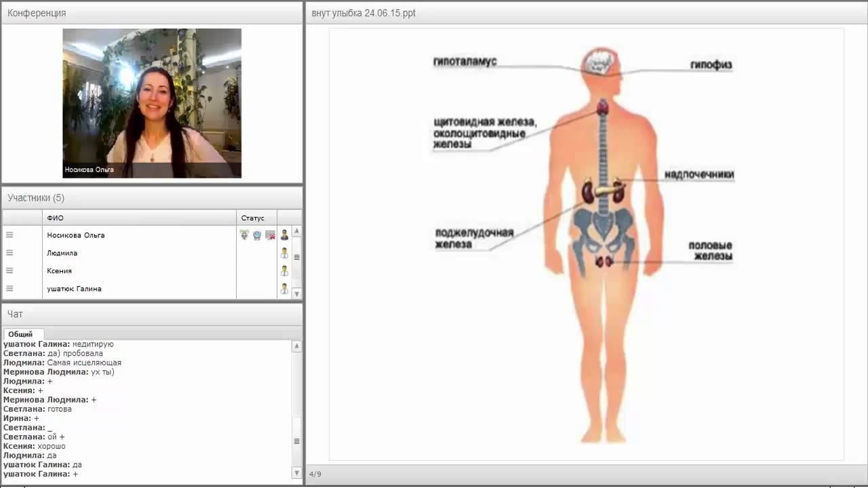Select participant Ксения in the list
The width and height of the screenshot is (868, 488).
pos(60,270)
